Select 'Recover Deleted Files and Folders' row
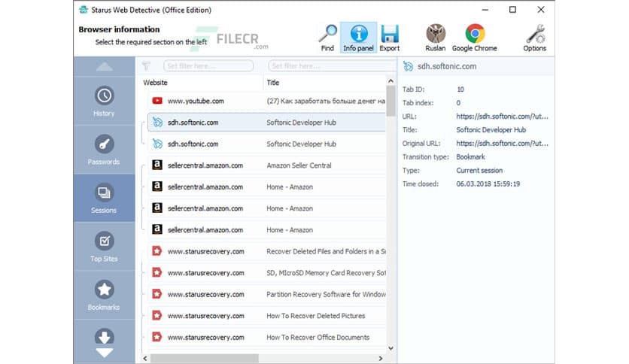 (x=266, y=251)
